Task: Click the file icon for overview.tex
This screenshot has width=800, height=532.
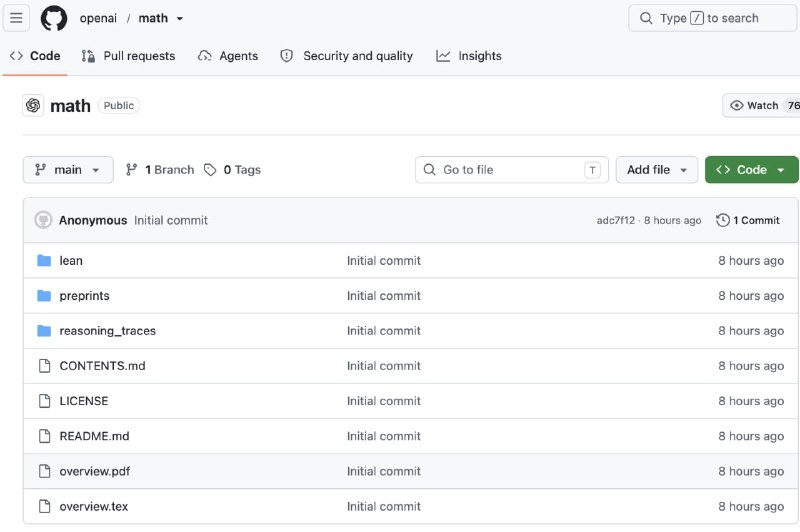Action: [x=45, y=506]
